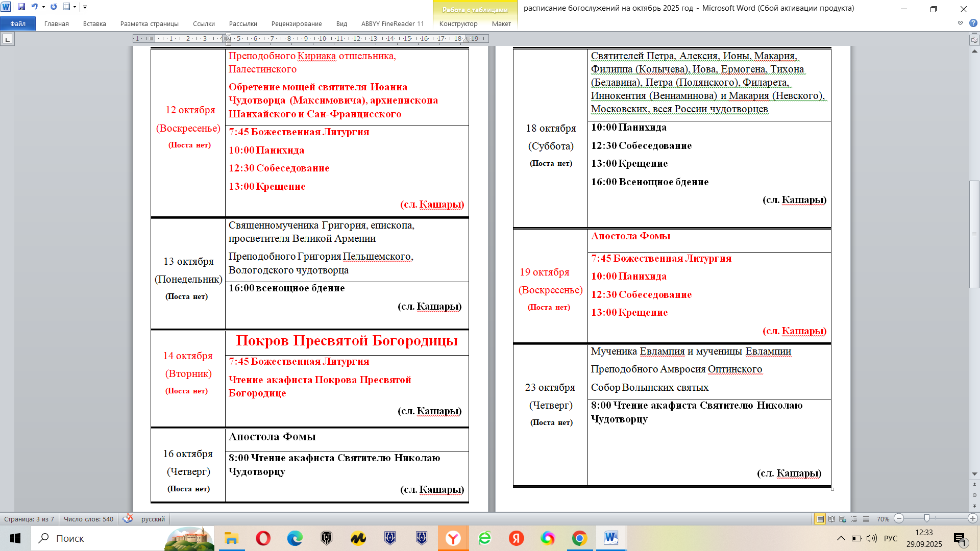Click the 70% zoom level button

pos(883,519)
